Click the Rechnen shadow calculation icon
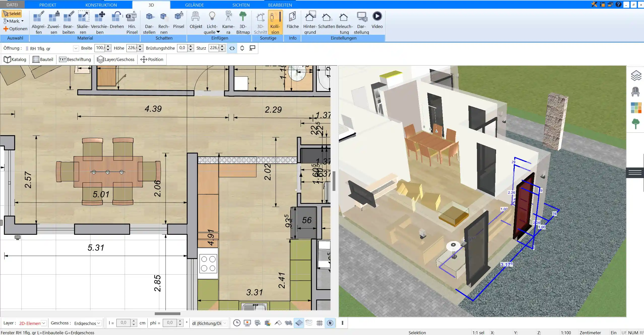Image resolution: width=644 pixels, height=335 pixels. click(164, 23)
